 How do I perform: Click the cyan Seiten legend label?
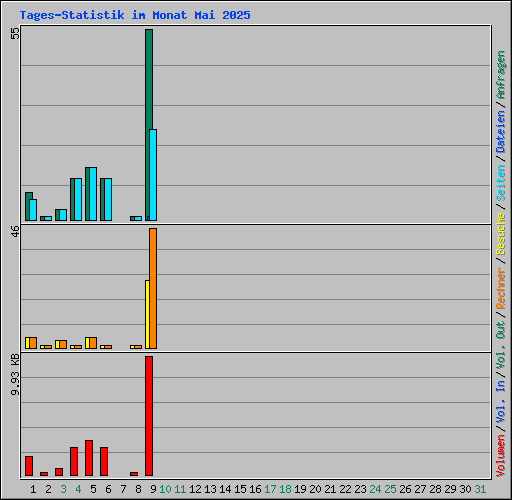501,183
